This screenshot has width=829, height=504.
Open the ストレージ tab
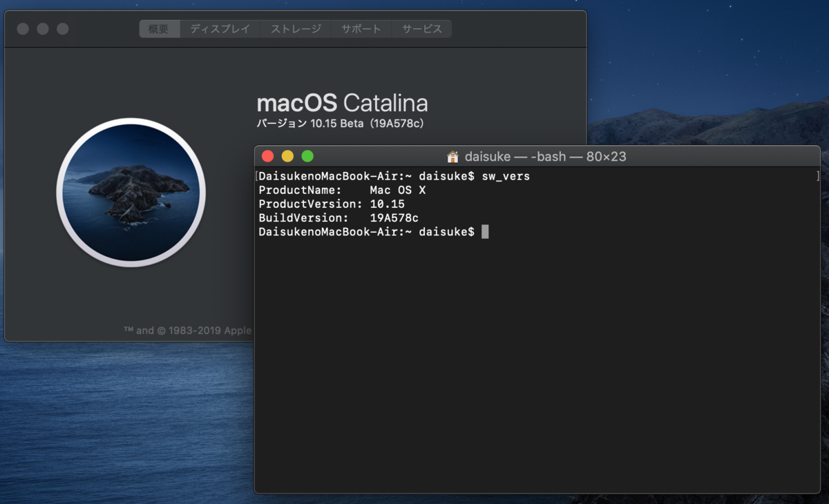[296, 29]
